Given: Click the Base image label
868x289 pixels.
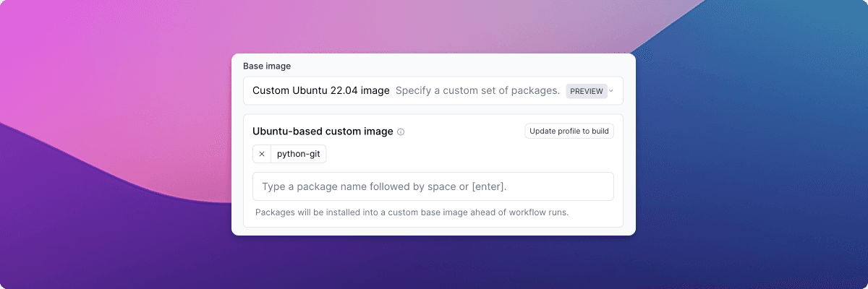Looking at the screenshot, I should click(x=267, y=66).
